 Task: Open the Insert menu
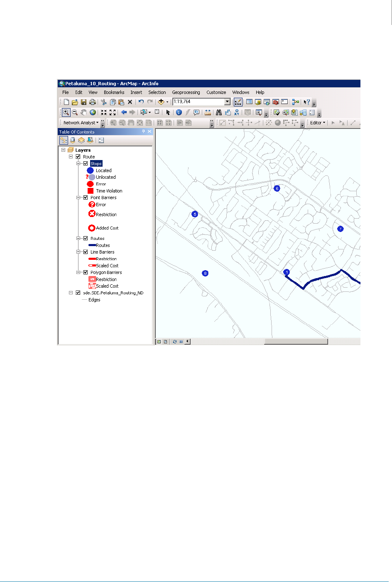point(136,92)
